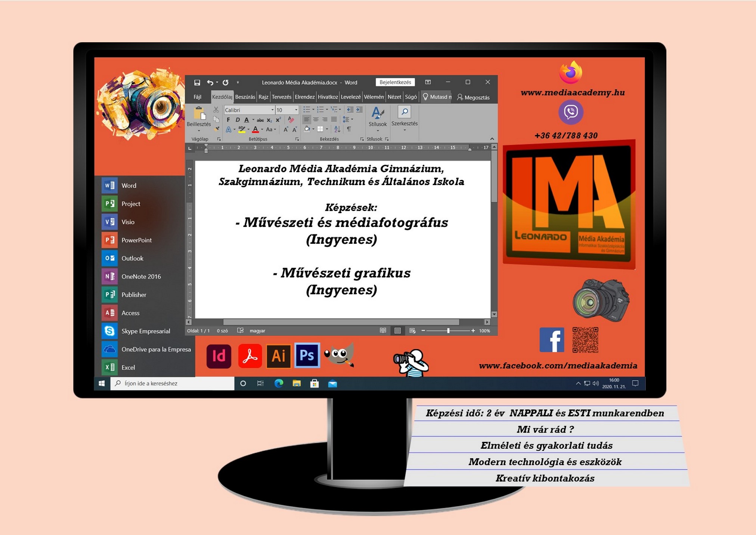Click the zoom in plus button

(473, 331)
